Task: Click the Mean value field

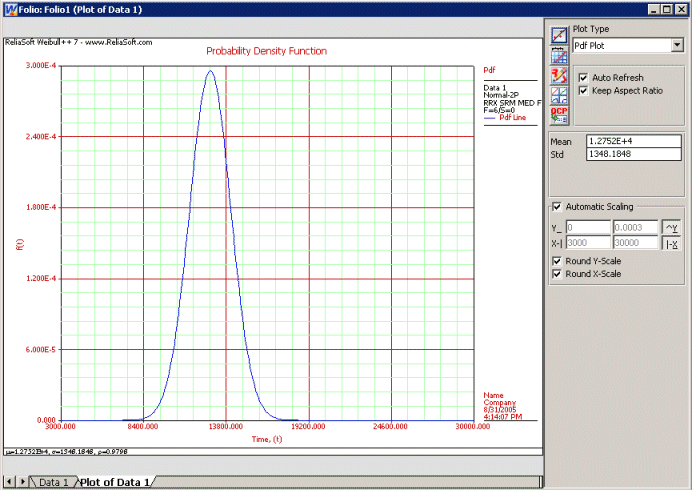Action: pos(633,141)
